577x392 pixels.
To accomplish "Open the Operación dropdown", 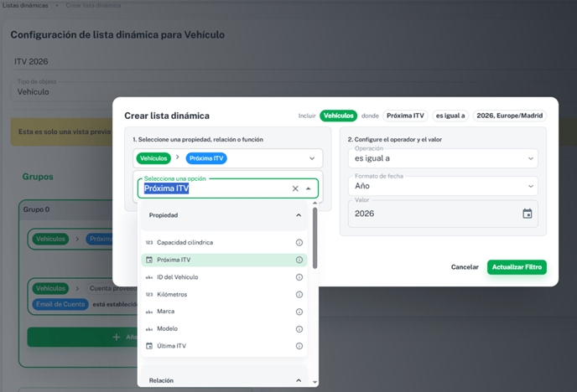I will tap(530, 158).
